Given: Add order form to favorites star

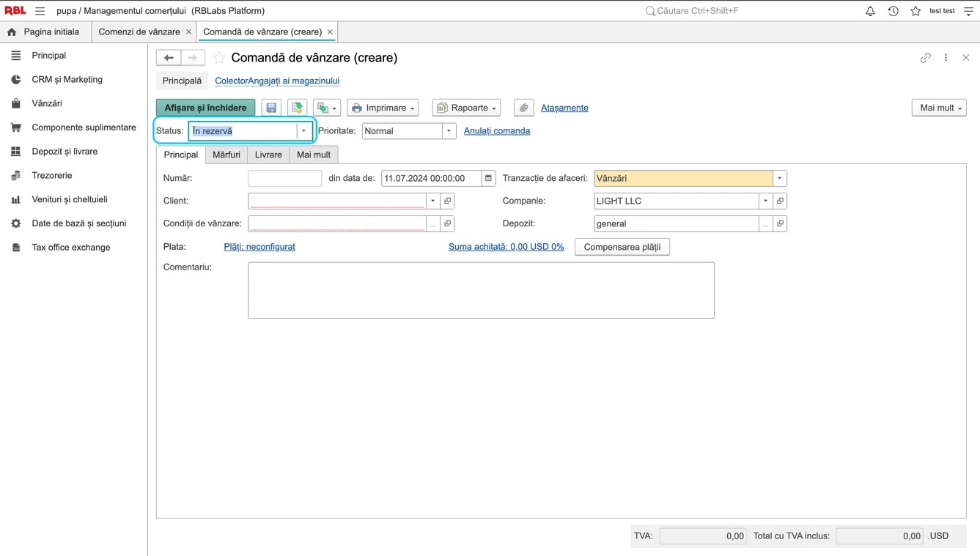Looking at the screenshot, I should point(219,58).
